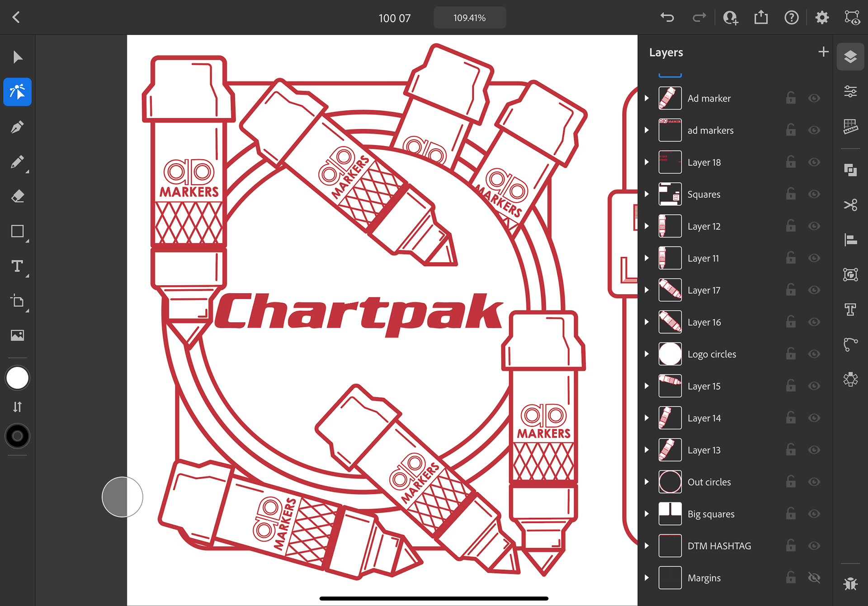
Task: Select the DTM HASHTAG layer
Action: (735, 546)
